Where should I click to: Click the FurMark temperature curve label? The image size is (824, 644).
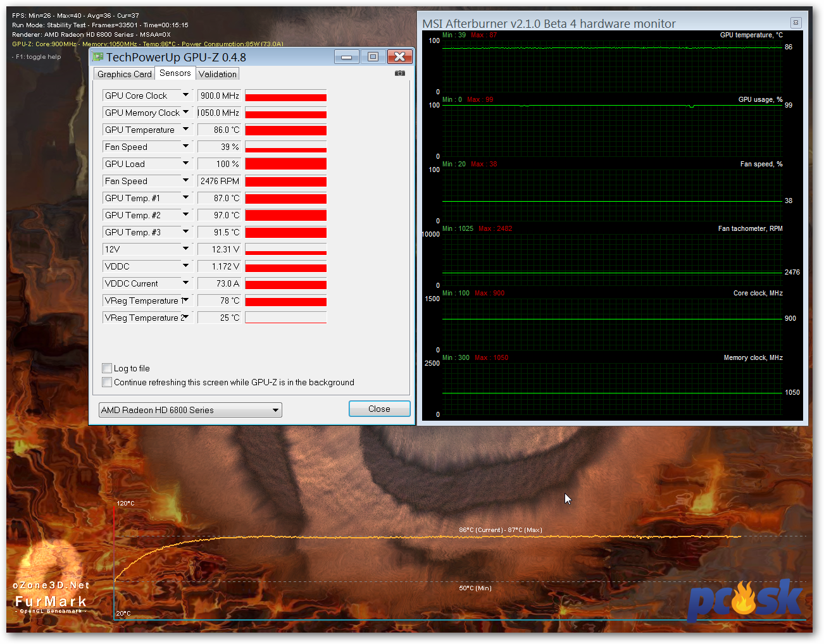pyautogui.click(x=501, y=530)
